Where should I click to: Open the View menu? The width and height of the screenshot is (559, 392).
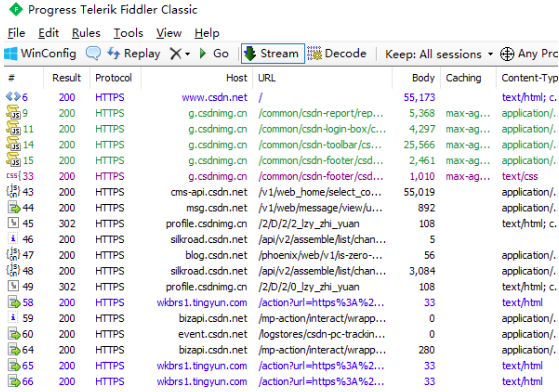pos(169,33)
